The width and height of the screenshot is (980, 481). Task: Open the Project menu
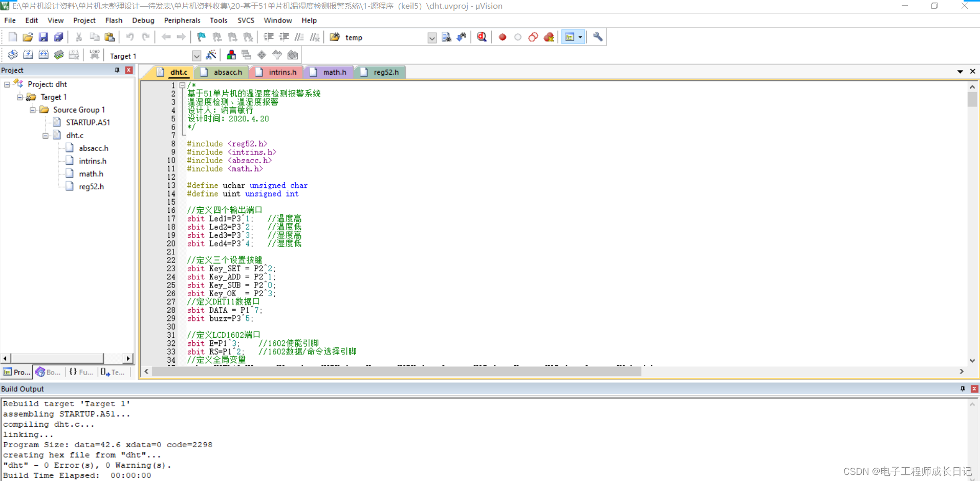click(84, 20)
